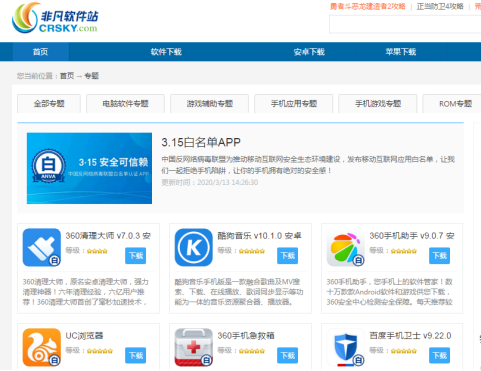Click the star rating of 360清理大师
This screenshot has width=481, height=371.
point(97,251)
